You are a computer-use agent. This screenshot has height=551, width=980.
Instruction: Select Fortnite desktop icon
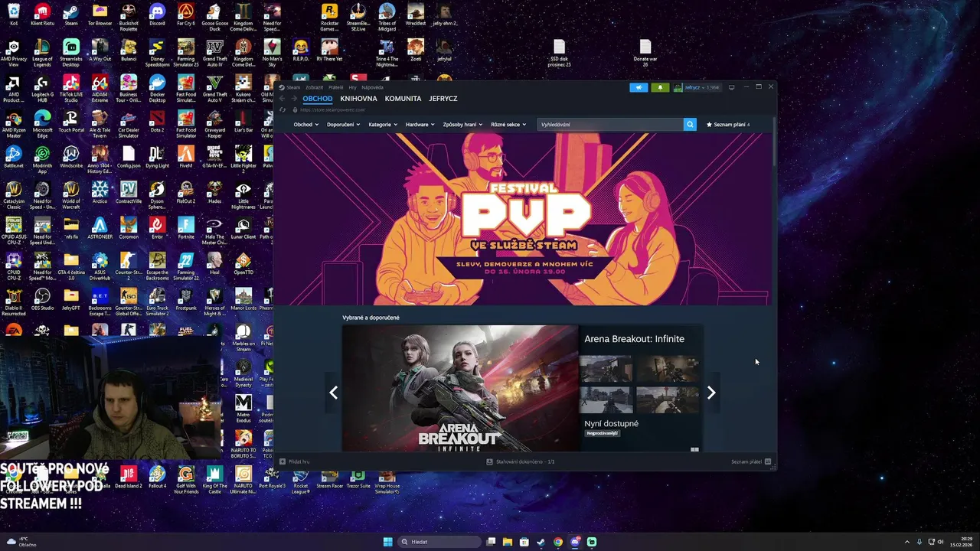[x=186, y=228]
